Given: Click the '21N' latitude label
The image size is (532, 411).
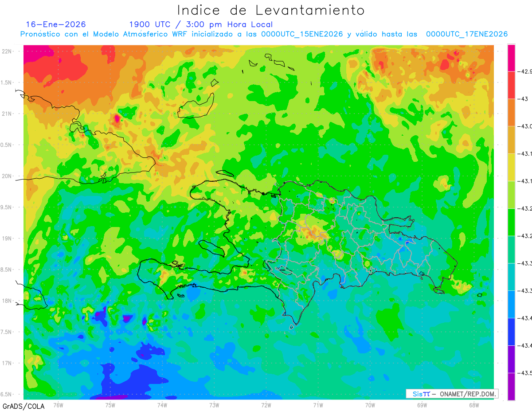Looking at the screenshot, I should tap(7, 114).
